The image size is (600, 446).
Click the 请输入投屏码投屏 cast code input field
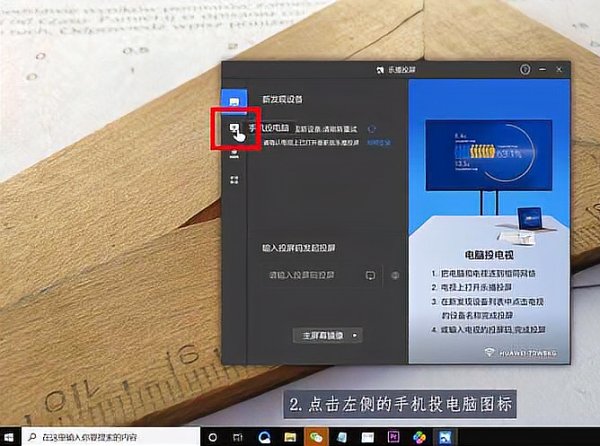click(x=312, y=275)
